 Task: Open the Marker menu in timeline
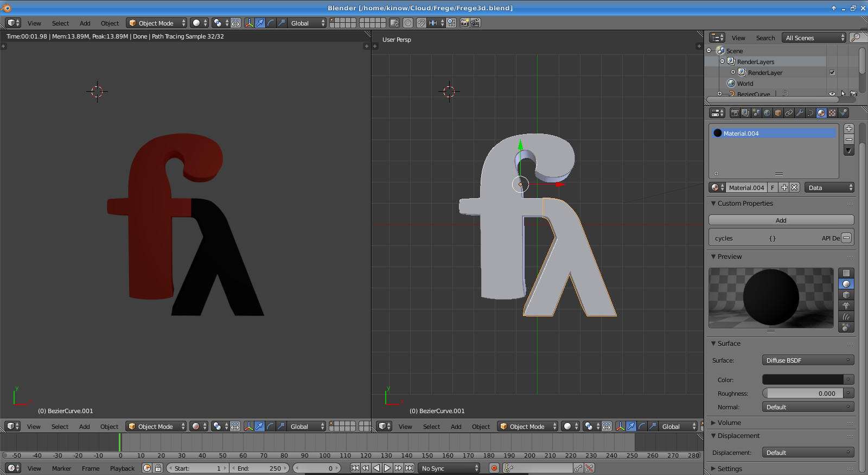61,468
